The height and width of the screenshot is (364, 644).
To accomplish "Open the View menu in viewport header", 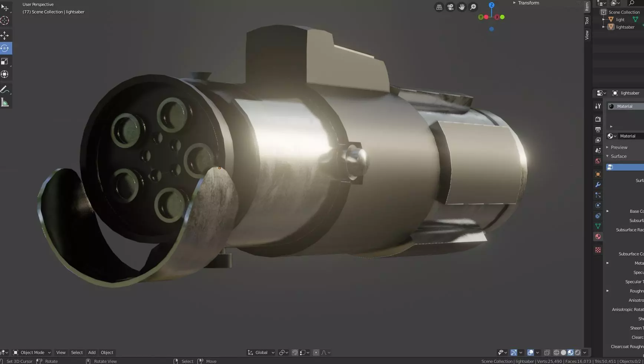I will point(61,353).
